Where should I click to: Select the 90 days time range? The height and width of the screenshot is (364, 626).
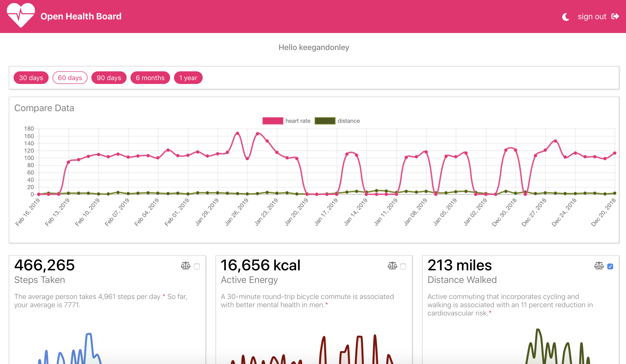coord(109,78)
